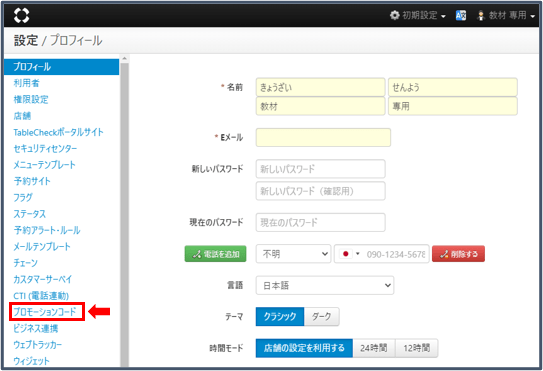
Task: Open 予約アラート・ルール settings
Action: (x=47, y=230)
